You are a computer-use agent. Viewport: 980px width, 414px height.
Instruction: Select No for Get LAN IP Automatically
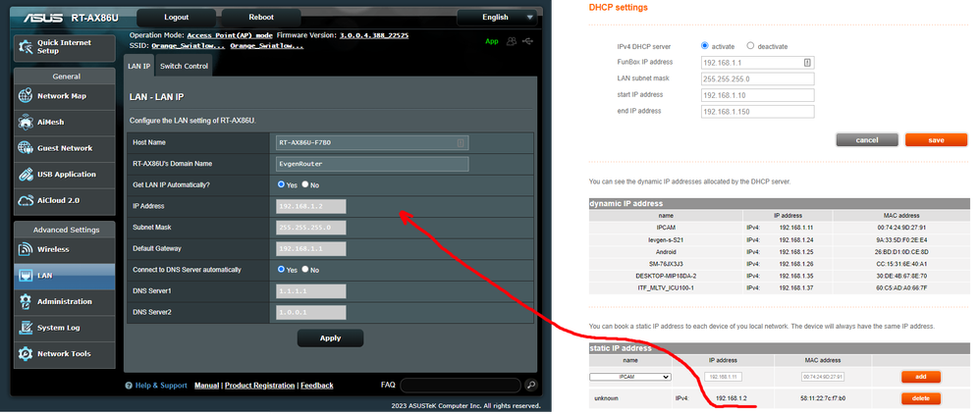pos(305,184)
